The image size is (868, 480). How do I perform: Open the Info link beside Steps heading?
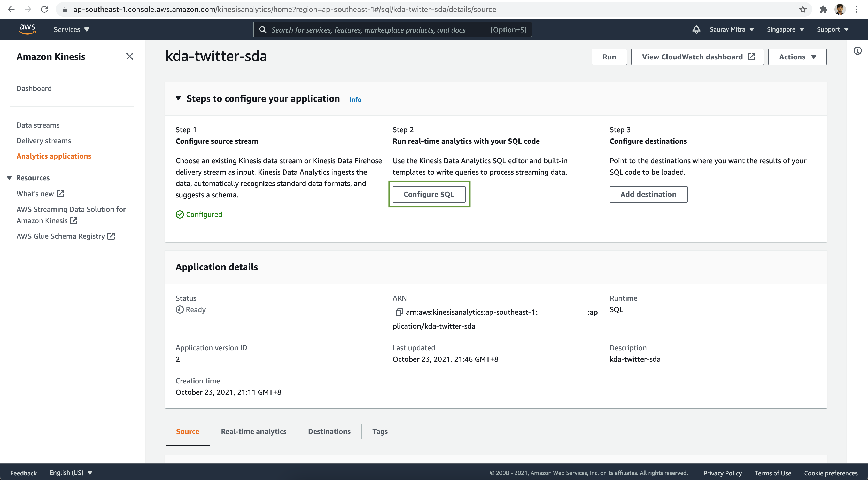[x=355, y=99]
